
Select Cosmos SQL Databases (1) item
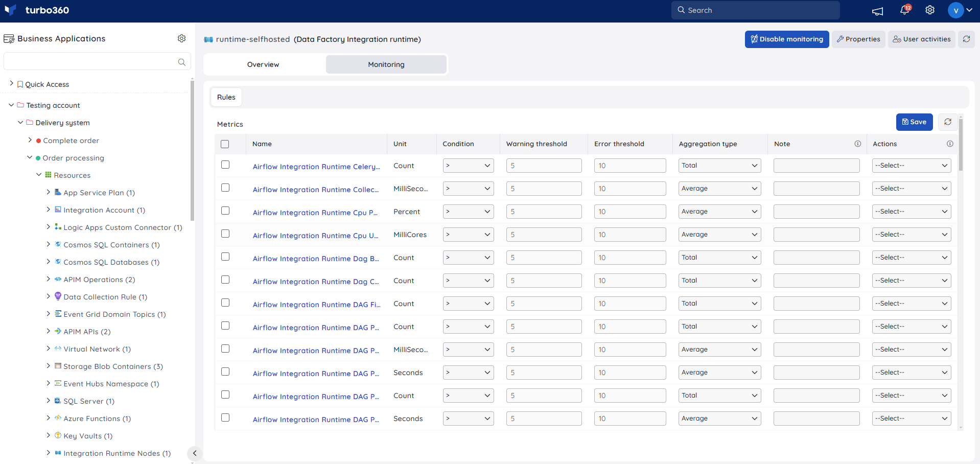click(111, 262)
